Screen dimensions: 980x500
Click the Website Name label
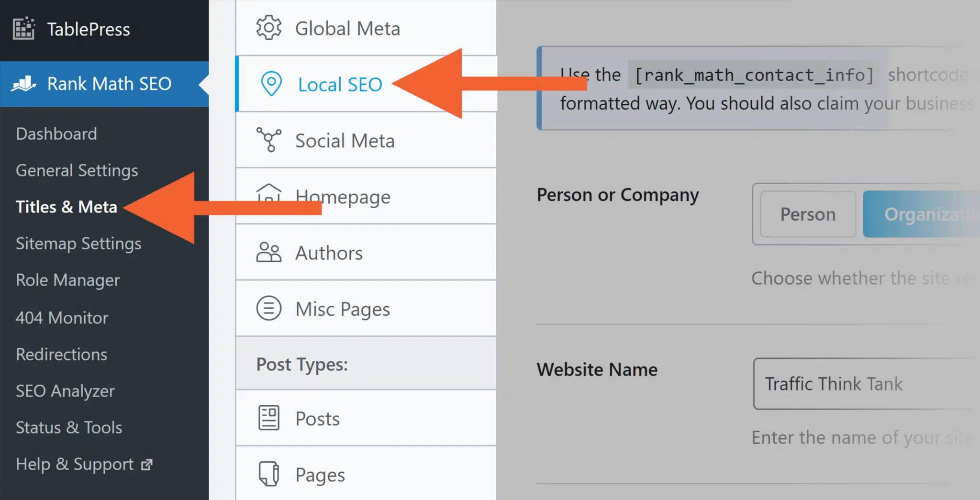[x=597, y=369]
